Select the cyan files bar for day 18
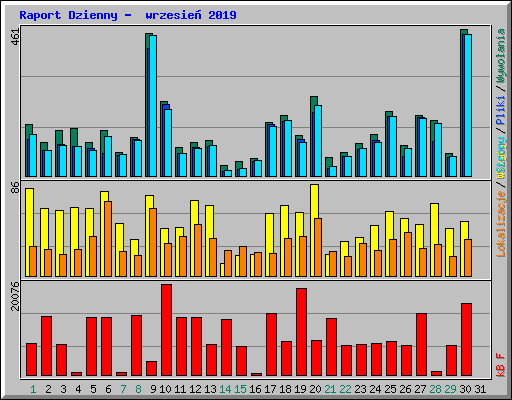The image size is (512, 400). 288,148
